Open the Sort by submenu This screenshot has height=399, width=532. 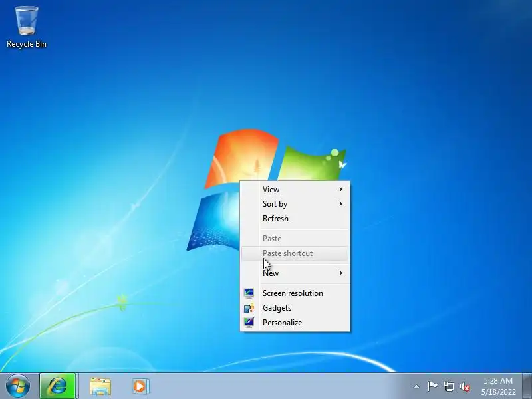[x=295, y=204]
